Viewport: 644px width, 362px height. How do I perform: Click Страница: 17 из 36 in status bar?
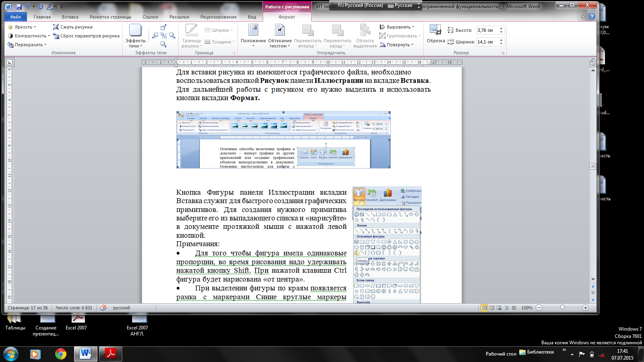pos(28,308)
